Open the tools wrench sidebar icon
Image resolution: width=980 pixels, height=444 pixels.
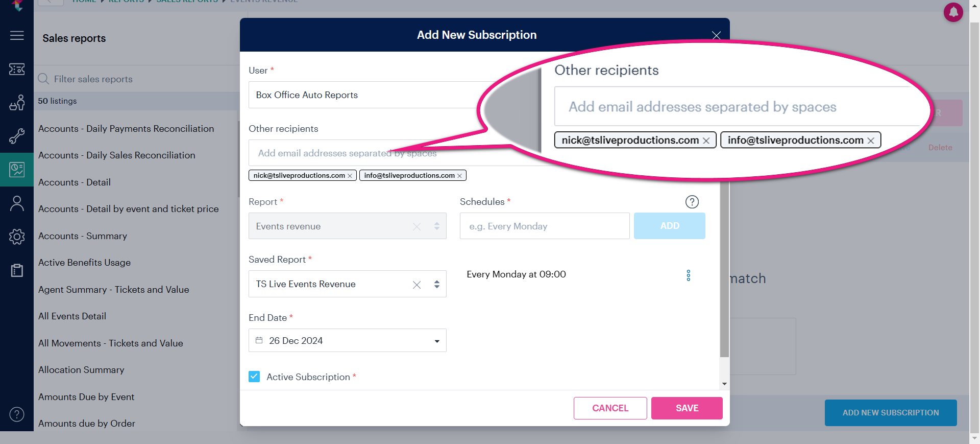click(17, 136)
